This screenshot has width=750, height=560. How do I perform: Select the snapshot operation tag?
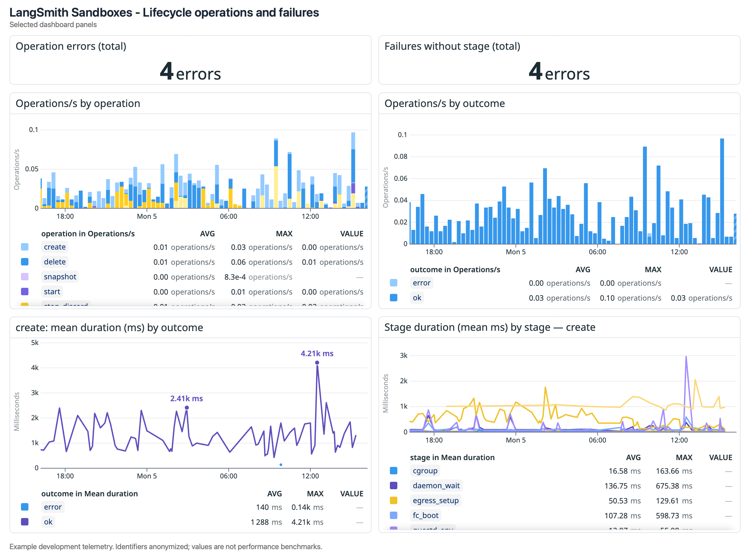60,277
